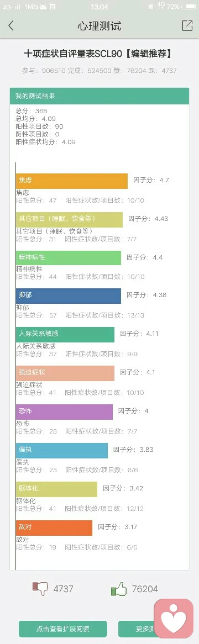Select the green 精神病性 bar
The width and height of the screenshot is (199, 644).
[x=69, y=257]
